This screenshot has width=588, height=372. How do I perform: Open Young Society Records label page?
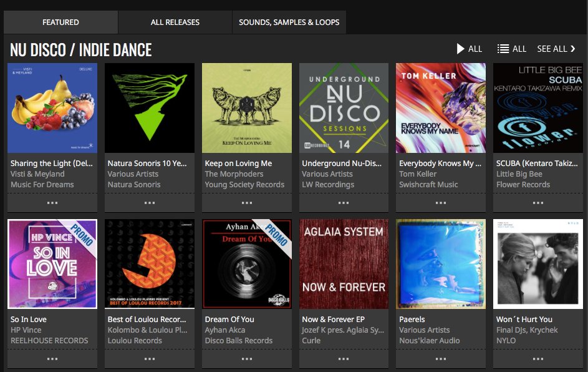[244, 184]
